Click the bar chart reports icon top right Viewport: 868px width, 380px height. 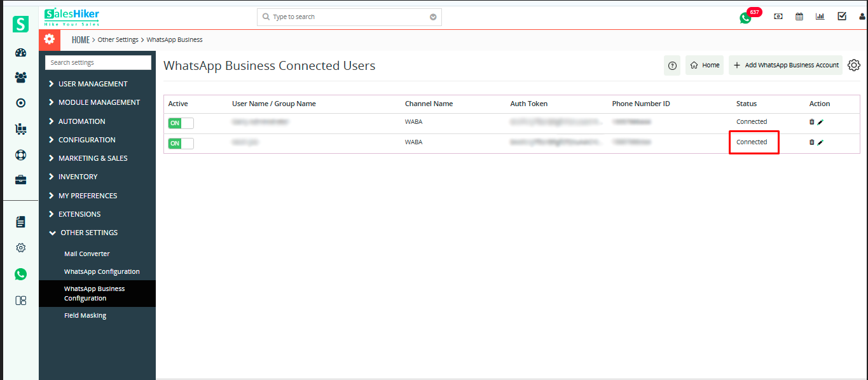(x=820, y=16)
